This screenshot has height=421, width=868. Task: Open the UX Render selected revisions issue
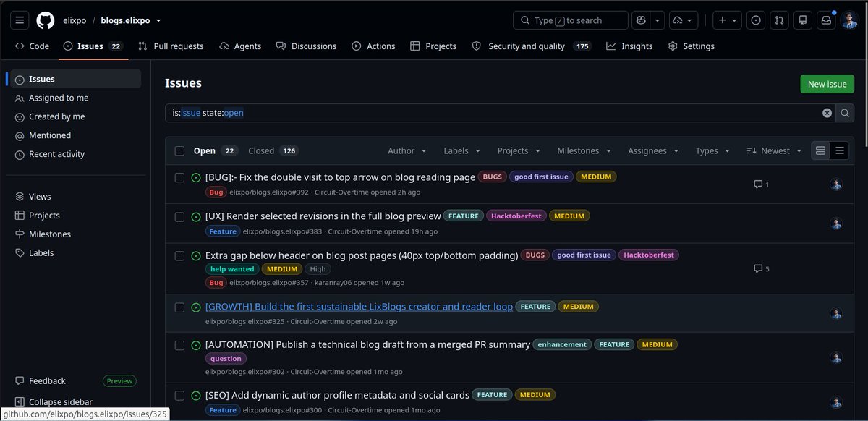pyautogui.click(x=323, y=216)
